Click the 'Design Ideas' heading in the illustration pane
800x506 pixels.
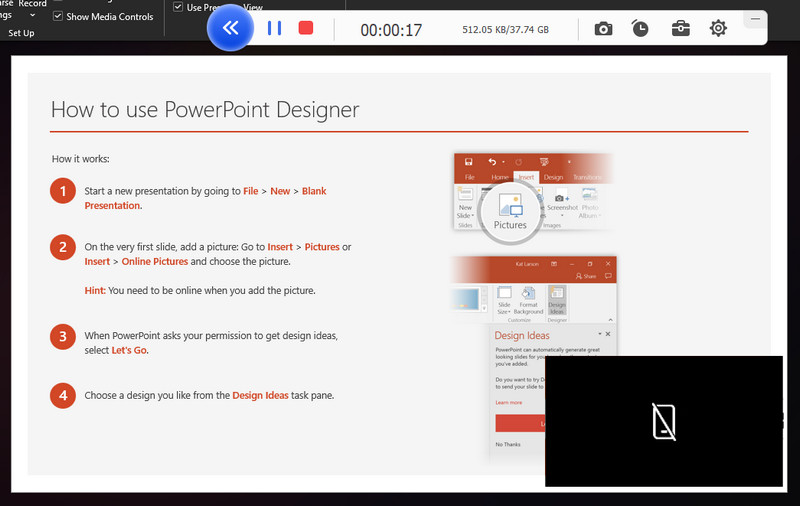coord(521,335)
